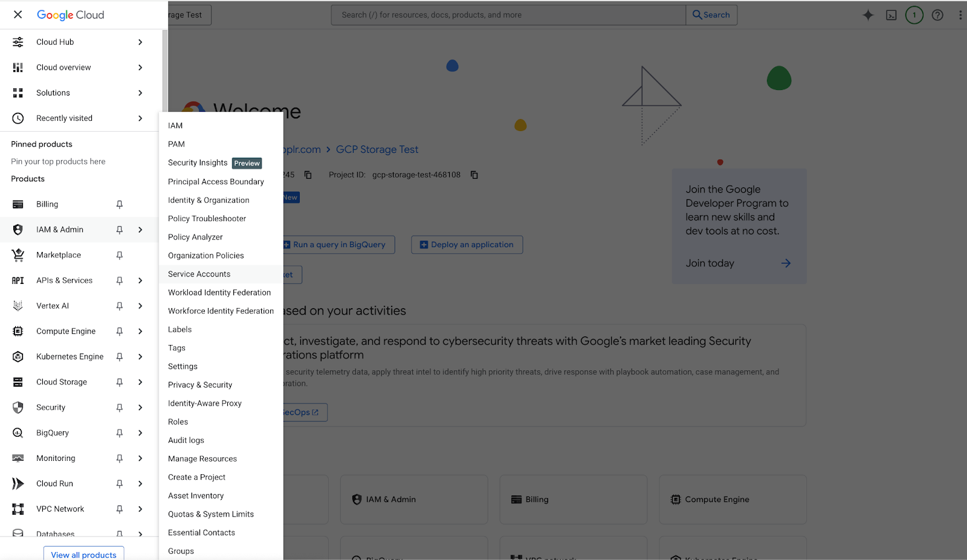Click the Billing icon in sidebar
Image resolution: width=967 pixels, height=560 pixels.
coord(18,204)
